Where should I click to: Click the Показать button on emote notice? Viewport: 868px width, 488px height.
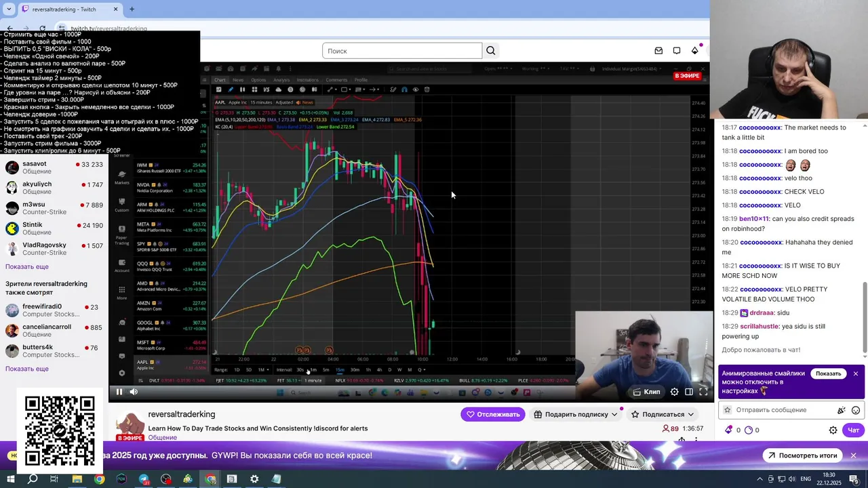828,373
